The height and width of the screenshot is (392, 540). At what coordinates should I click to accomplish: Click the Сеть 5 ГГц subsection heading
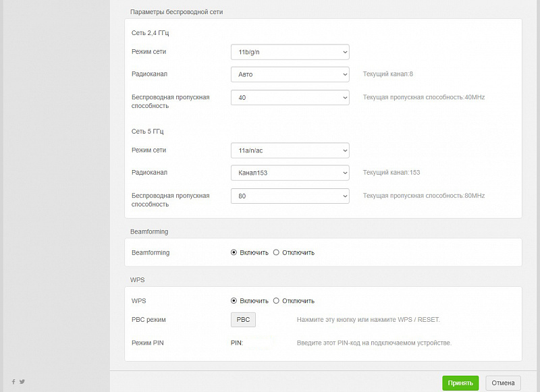148,131
